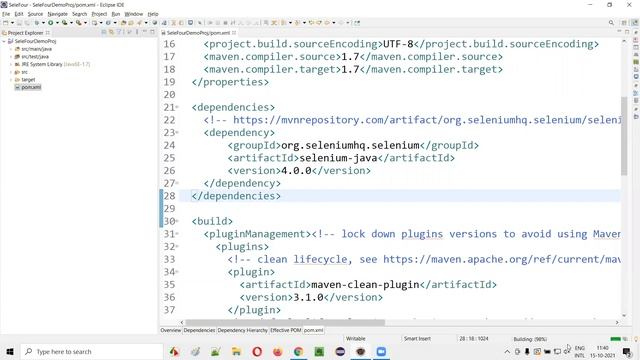Open the Run menu
The height and width of the screenshot is (360, 640).
116,14
